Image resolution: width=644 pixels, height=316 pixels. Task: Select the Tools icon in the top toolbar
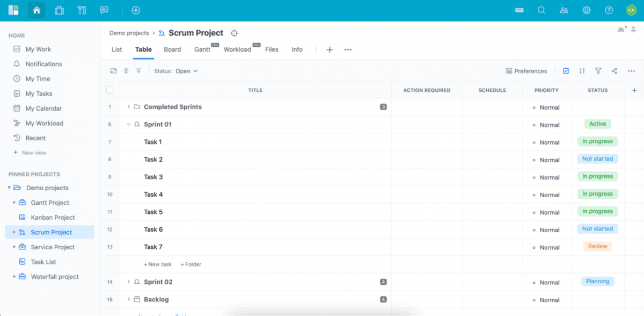tap(82, 10)
